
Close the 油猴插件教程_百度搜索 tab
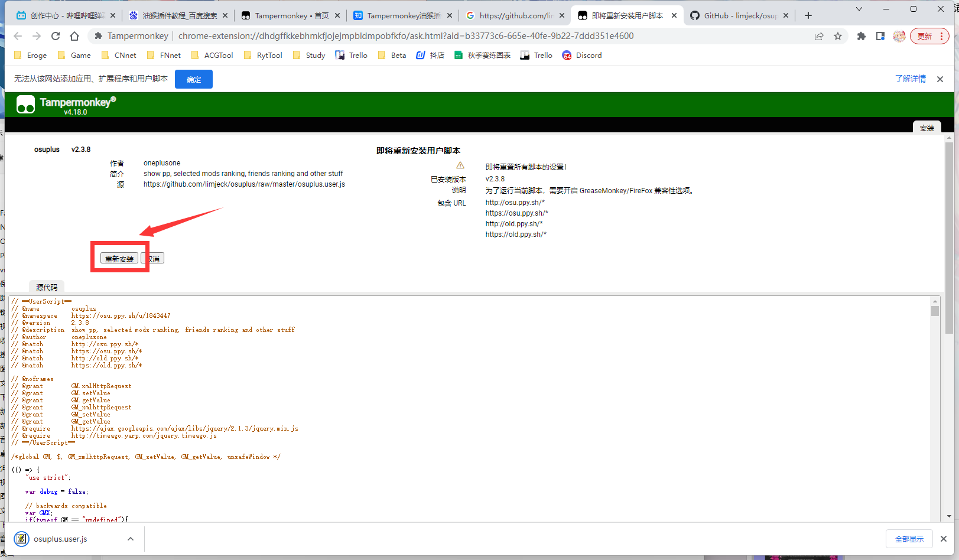(225, 15)
